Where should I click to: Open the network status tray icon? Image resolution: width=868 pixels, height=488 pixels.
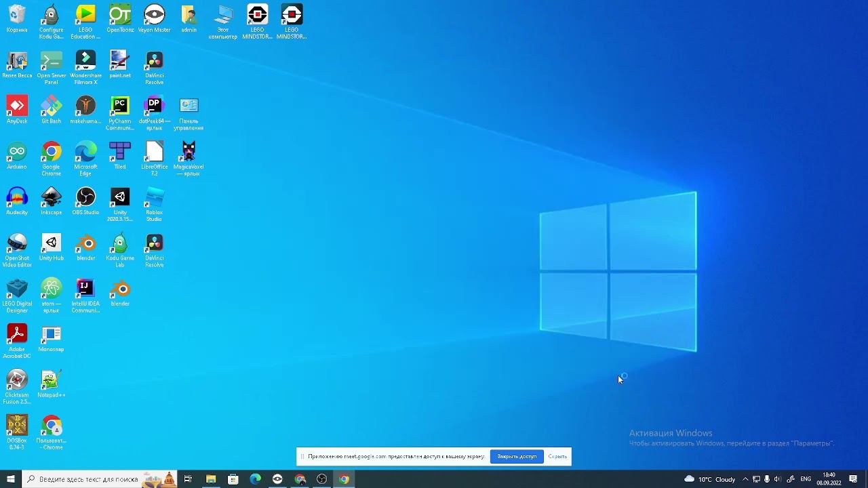[x=756, y=479]
